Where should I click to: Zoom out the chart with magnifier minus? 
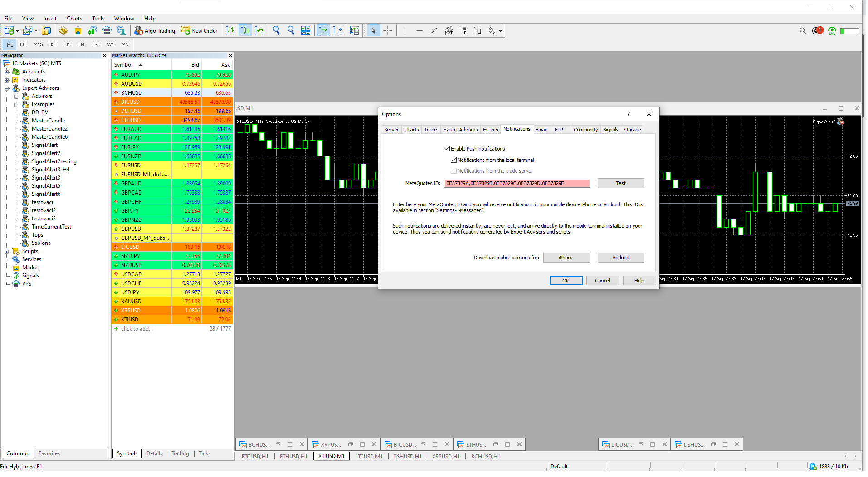291,30
